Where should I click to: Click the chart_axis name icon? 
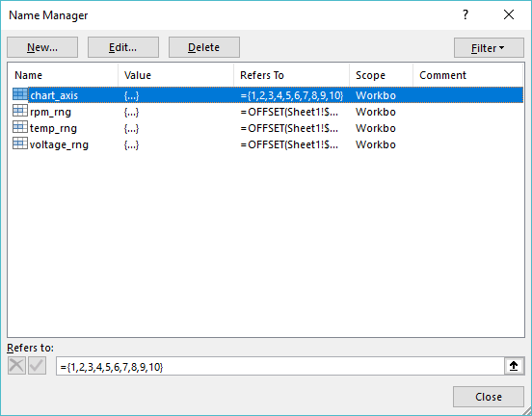[x=20, y=94]
